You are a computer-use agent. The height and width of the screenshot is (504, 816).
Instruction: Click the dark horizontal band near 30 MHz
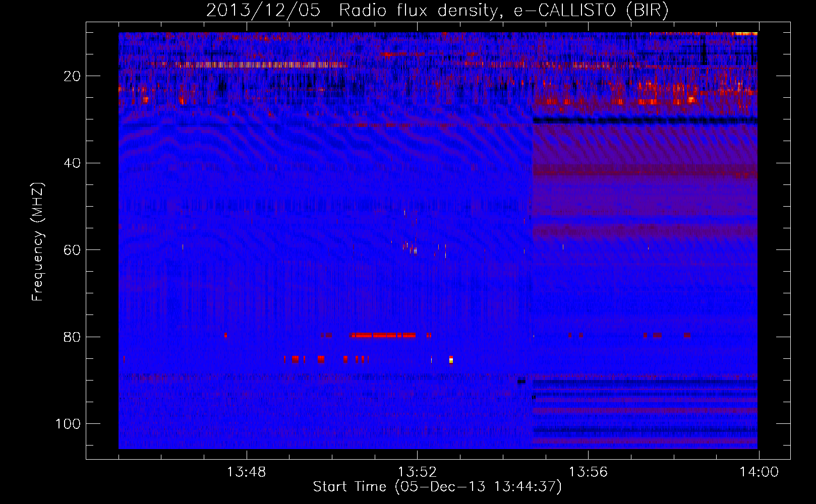click(645, 120)
